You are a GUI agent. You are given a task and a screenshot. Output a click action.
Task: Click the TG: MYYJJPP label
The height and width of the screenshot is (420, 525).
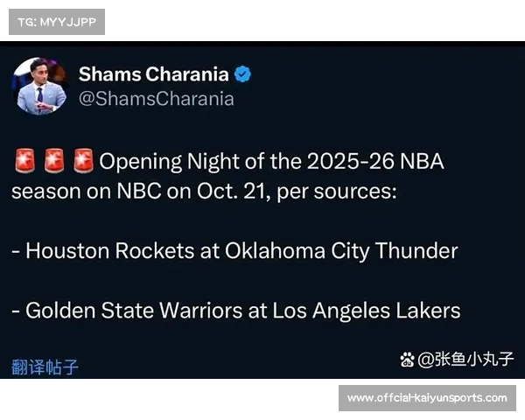coord(56,21)
